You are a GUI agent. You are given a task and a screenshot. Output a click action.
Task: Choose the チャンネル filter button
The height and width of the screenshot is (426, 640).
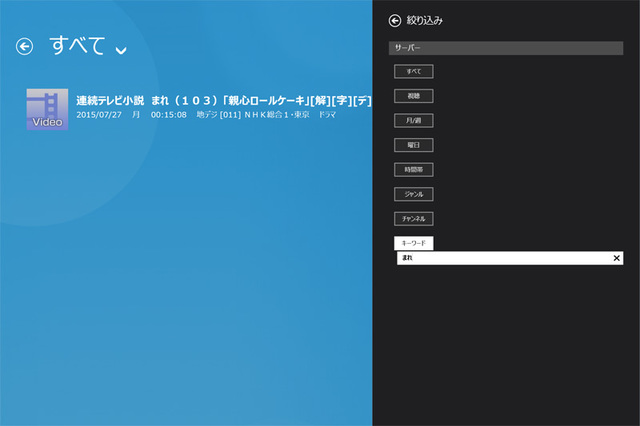(413, 219)
